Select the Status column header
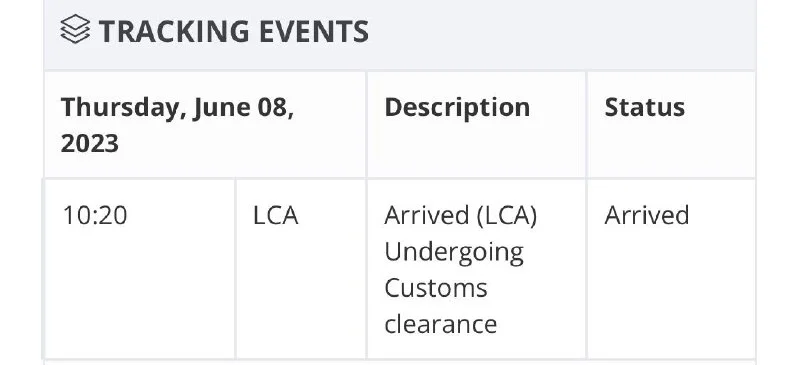The width and height of the screenshot is (800, 365). tap(644, 107)
